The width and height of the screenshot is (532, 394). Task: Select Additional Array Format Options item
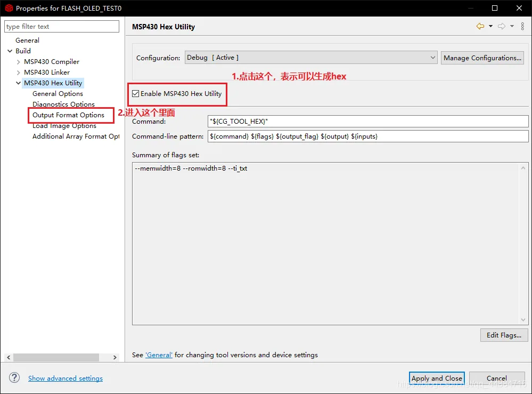[x=76, y=136]
